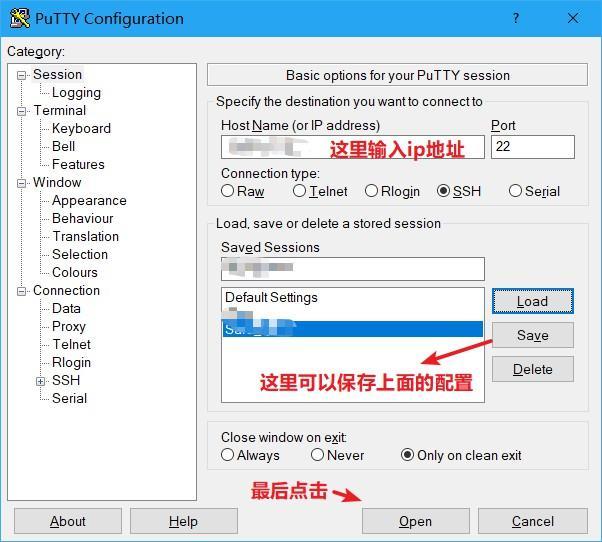Image resolution: width=602 pixels, height=542 pixels.
Task: Open the Window category
Action: tap(57, 182)
